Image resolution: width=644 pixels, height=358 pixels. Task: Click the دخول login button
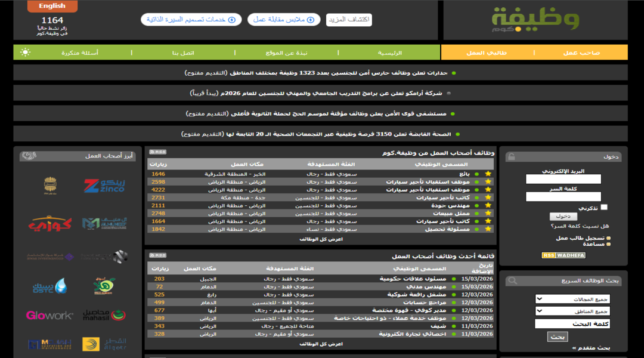point(563,217)
